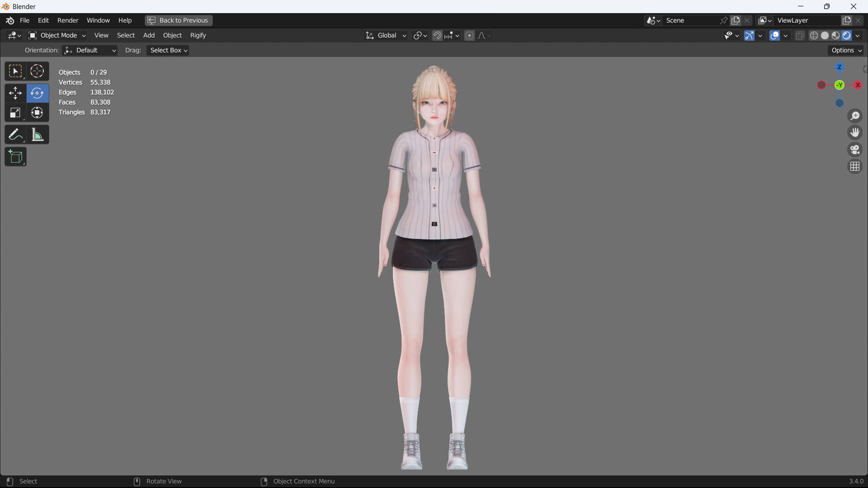
Task: Open the Rigify menu
Action: pos(198,36)
